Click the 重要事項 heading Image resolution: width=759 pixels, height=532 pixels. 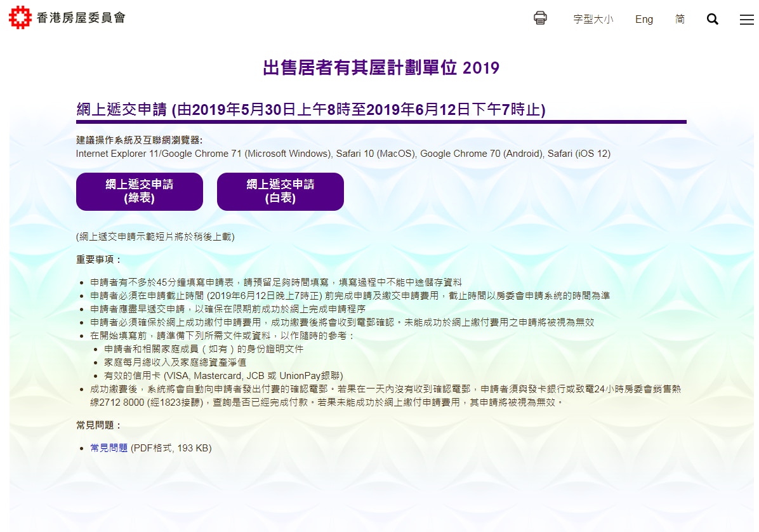98,260
